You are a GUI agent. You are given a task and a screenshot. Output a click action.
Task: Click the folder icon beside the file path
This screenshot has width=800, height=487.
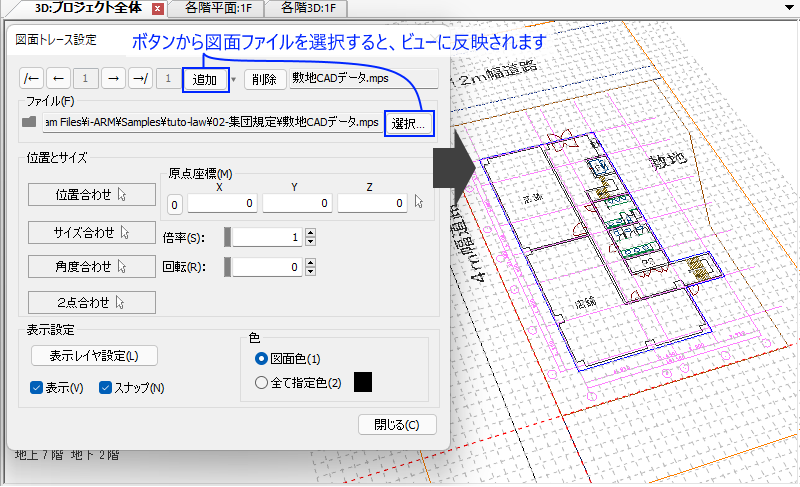tap(30, 123)
